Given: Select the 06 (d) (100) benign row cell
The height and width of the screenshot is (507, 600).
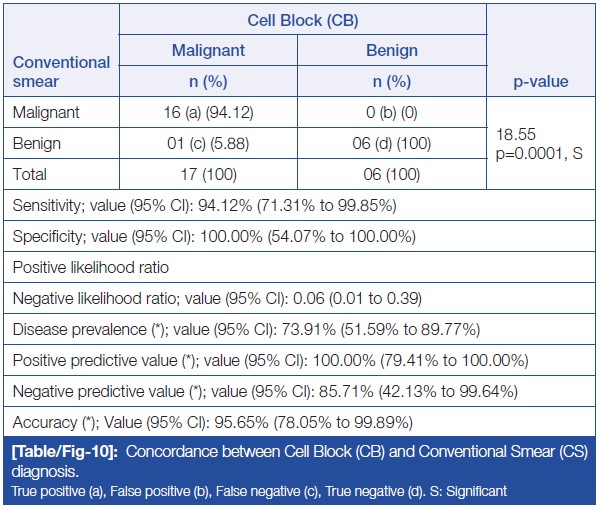Looking at the screenshot, I should [x=393, y=143].
